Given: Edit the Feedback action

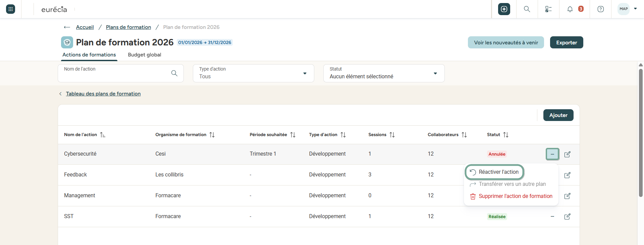Looking at the screenshot, I should tap(568, 175).
